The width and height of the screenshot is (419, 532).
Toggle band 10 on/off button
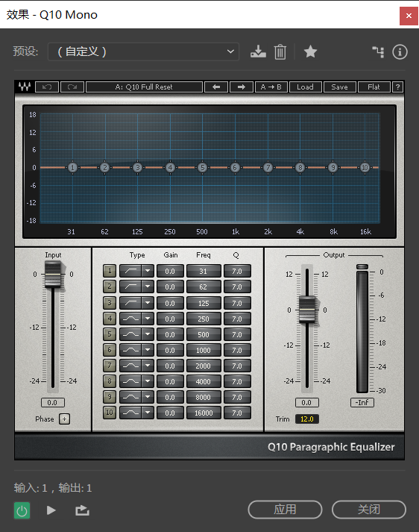point(110,413)
